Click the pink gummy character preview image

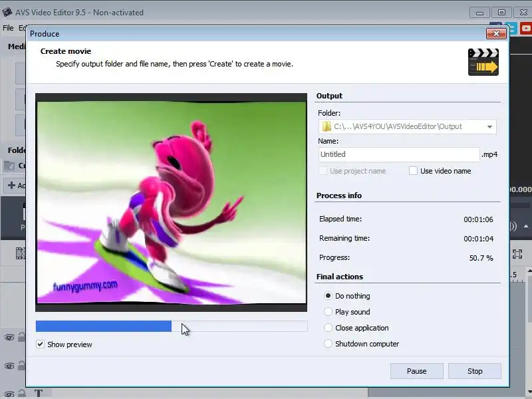point(171,202)
